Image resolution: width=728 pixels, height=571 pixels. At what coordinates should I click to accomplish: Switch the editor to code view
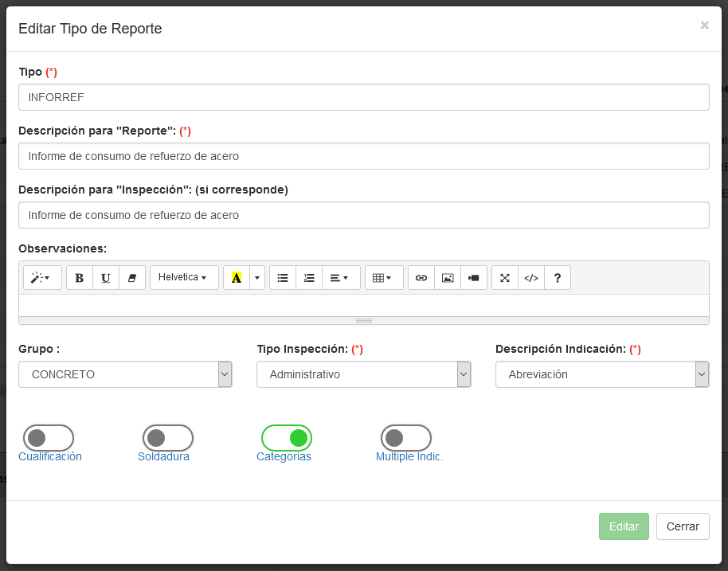(x=531, y=278)
